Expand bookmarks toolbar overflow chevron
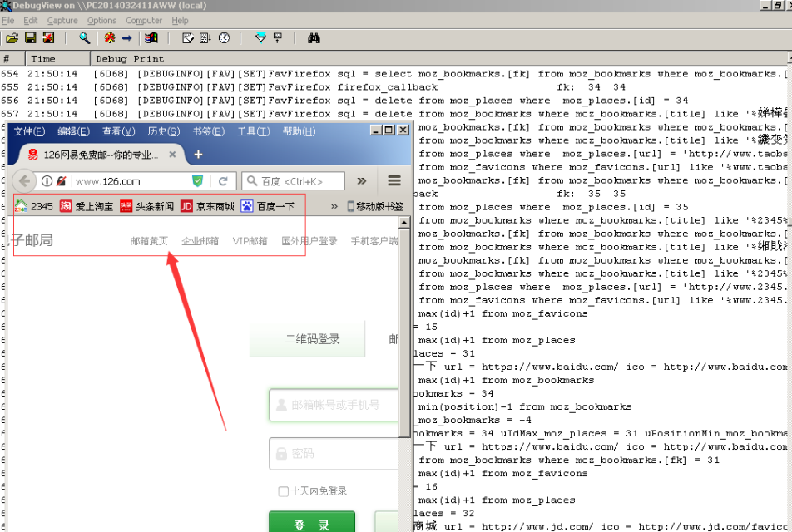Image resolution: width=792 pixels, height=532 pixels. click(x=334, y=206)
